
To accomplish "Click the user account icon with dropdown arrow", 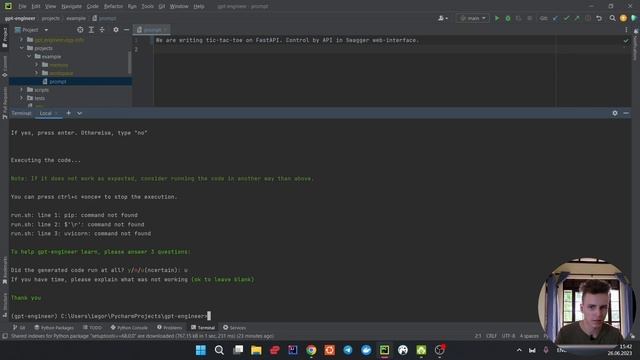I will click(443, 18).
